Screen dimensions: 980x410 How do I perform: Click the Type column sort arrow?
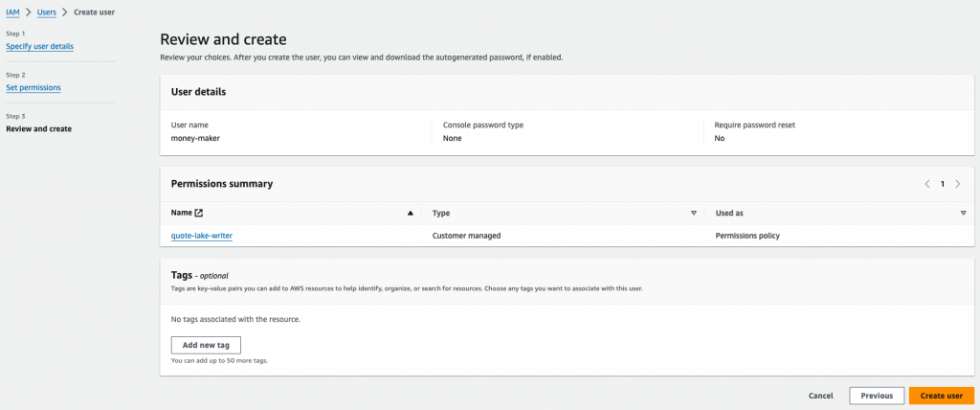(694, 213)
